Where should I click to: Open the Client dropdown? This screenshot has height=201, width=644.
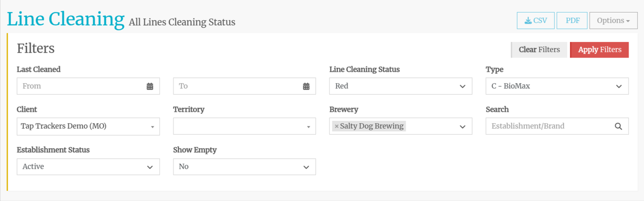(88, 126)
